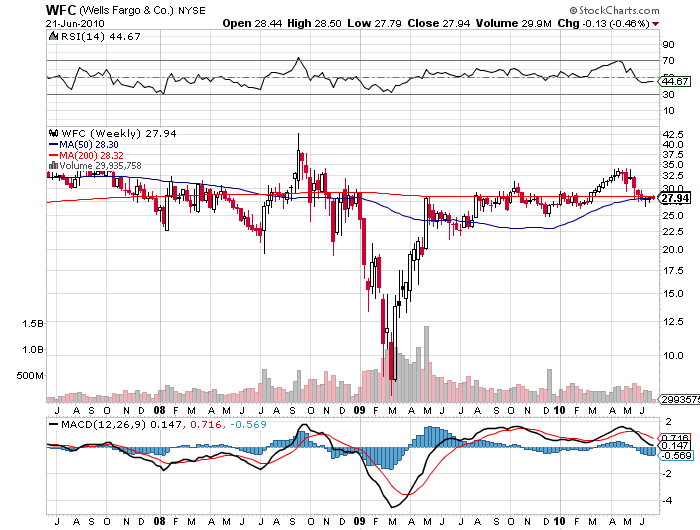Click the RSI indicator mountain icon

click(53, 37)
